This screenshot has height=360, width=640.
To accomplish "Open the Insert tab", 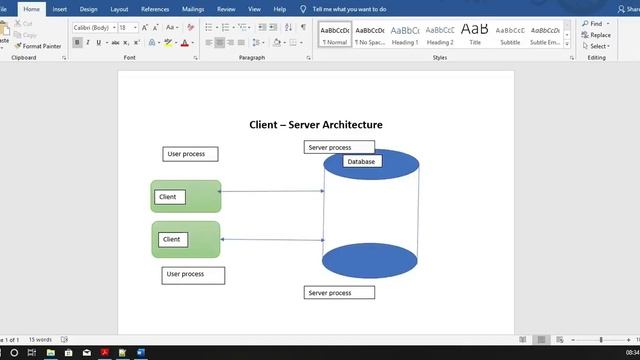I will (60, 9).
